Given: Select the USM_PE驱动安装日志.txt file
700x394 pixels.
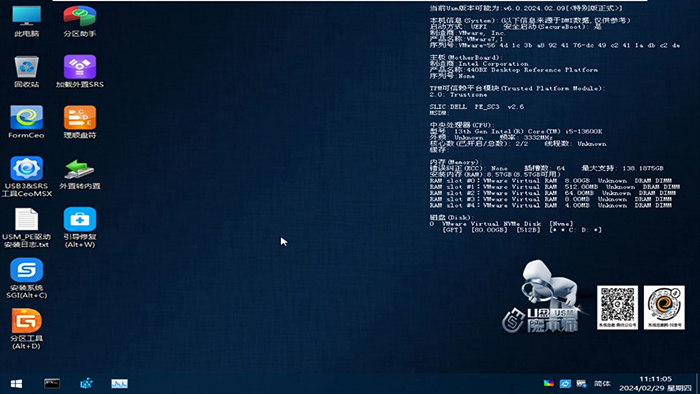Looking at the screenshot, I should point(27,227).
